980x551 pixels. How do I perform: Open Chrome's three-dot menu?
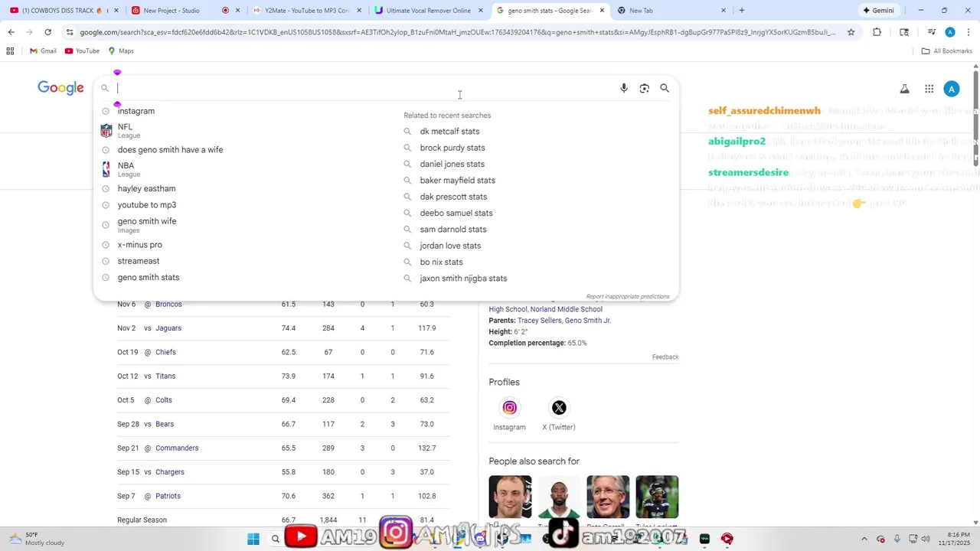[969, 32]
